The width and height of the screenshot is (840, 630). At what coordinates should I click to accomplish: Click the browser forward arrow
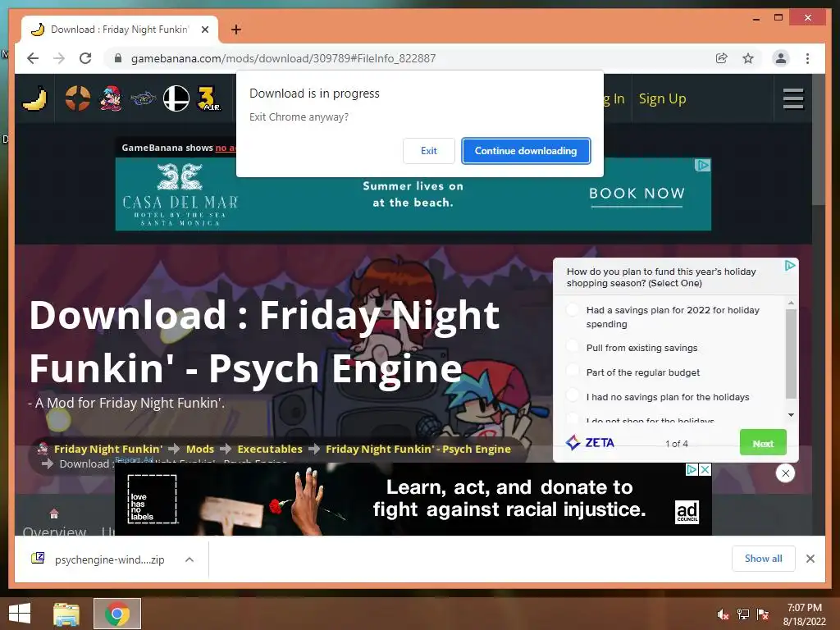point(59,58)
